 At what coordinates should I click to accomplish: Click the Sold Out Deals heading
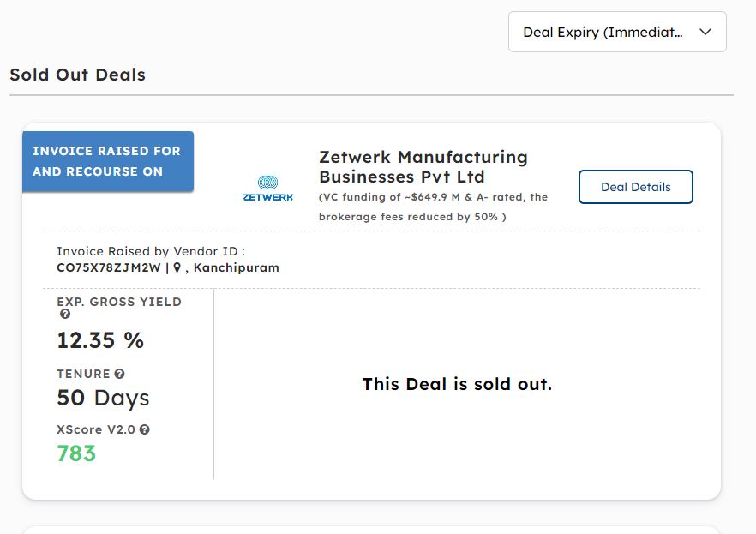[x=78, y=75]
